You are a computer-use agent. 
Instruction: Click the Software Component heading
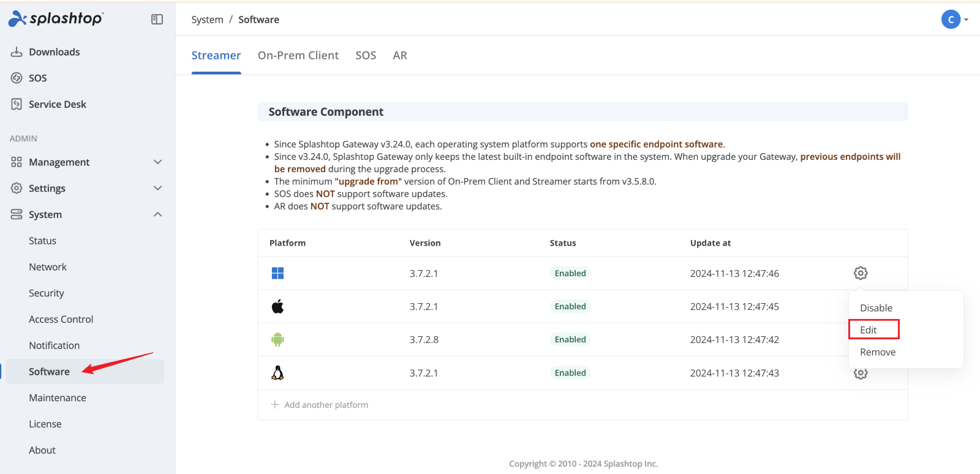(x=326, y=112)
